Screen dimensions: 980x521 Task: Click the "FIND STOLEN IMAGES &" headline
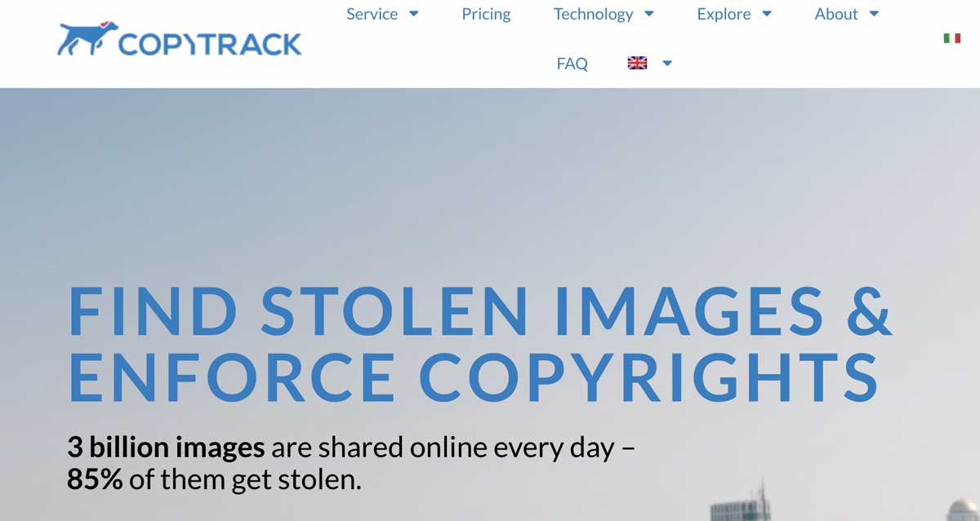[480, 311]
